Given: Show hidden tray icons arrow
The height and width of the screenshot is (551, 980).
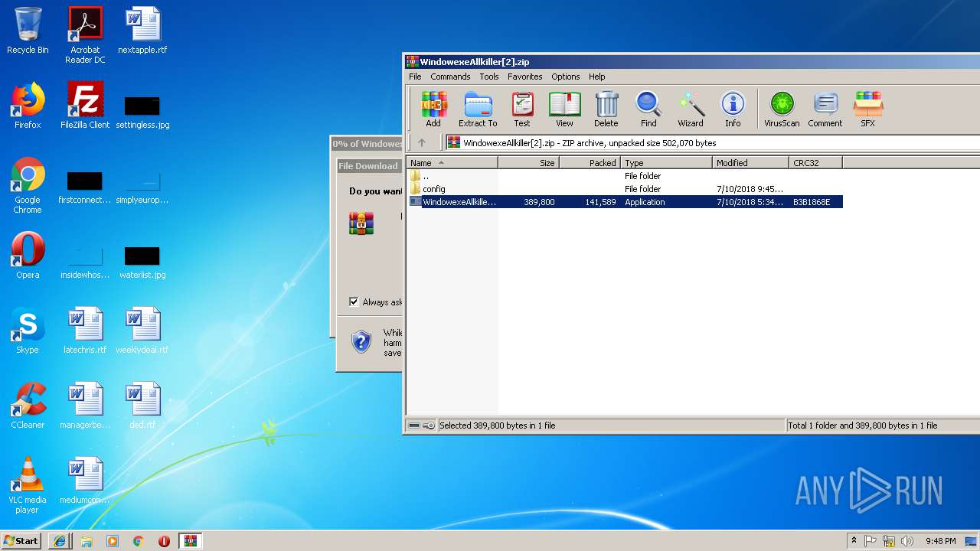Looking at the screenshot, I should [854, 540].
